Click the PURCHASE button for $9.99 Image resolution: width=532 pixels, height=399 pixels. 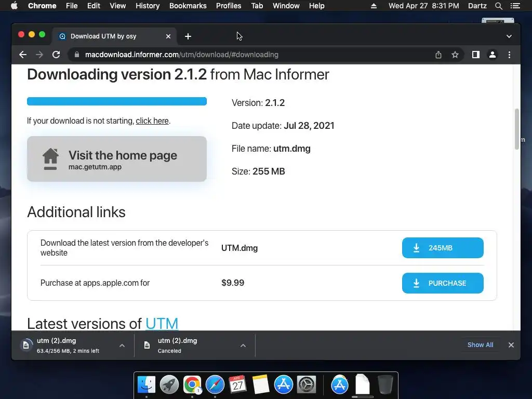pyautogui.click(x=443, y=283)
